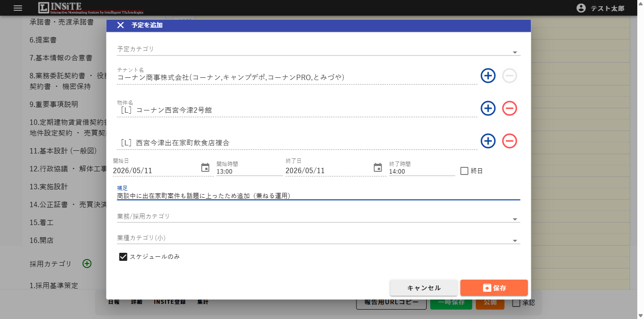This screenshot has height=319, width=644.
Task: Expand the 業務/採用カテゴリ dropdown
Action: (x=515, y=219)
